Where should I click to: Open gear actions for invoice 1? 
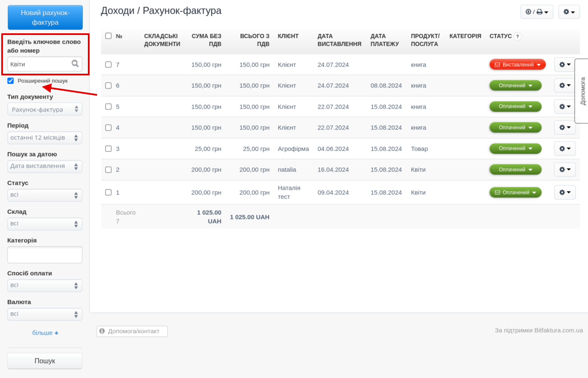pyautogui.click(x=564, y=192)
